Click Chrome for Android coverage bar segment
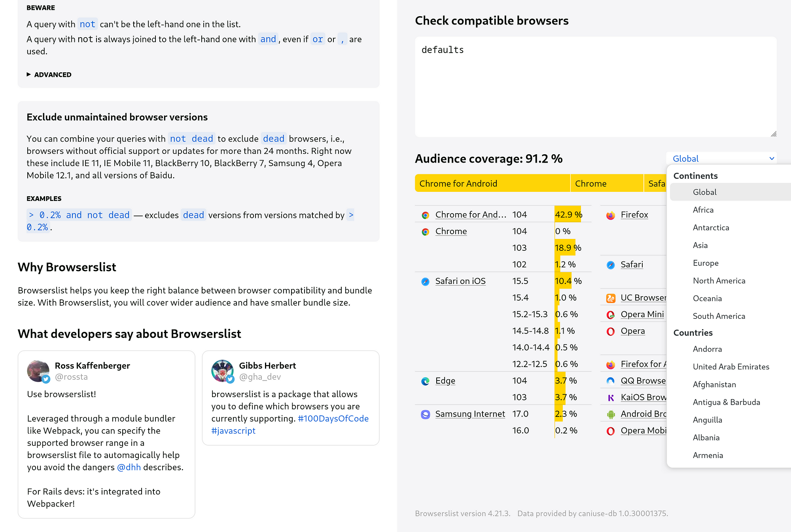Image resolution: width=791 pixels, height=532 pixels. (x=492, y=183)
